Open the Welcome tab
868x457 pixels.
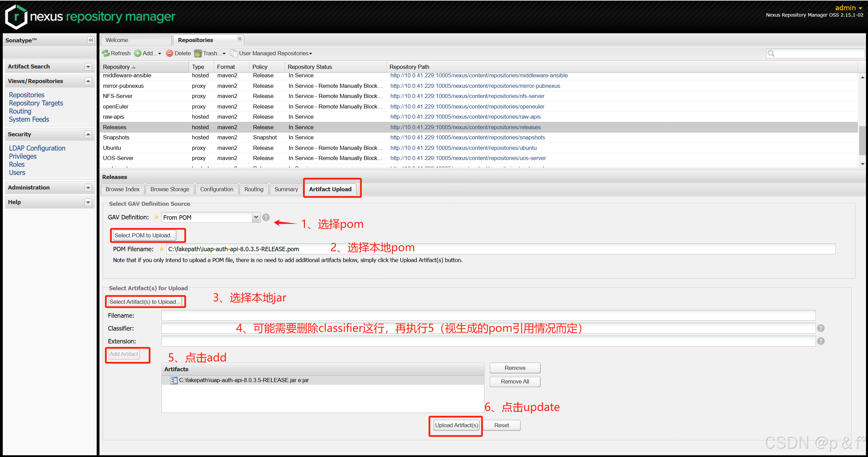click(117, 40)
